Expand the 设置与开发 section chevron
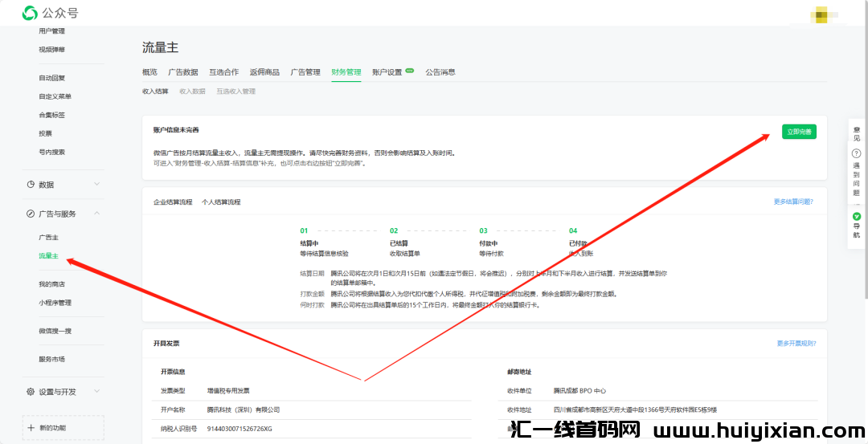Screen dimensions: 868x444 tap(96, 392)
